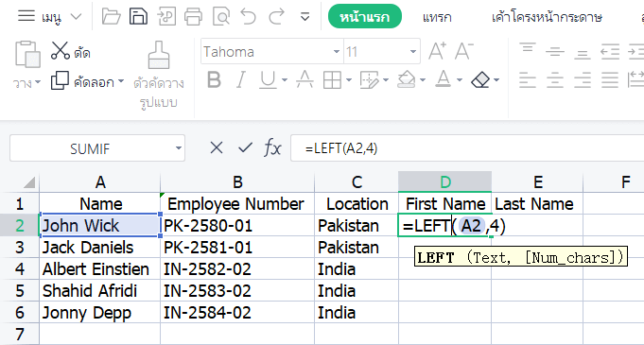Open the Borders dropdown arrow
The image size is (644, 345).
pos(349,80)
